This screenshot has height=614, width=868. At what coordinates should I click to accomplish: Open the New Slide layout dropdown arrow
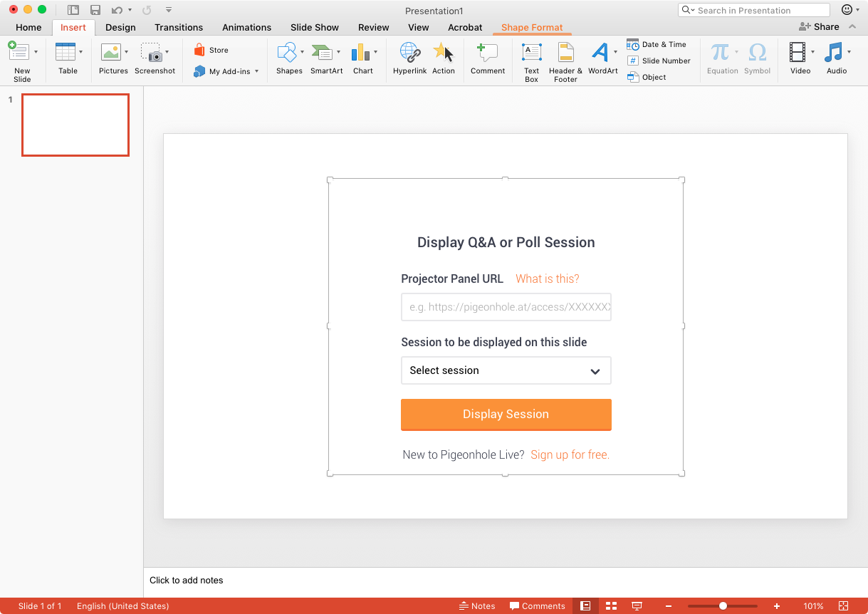coord(36,52)
